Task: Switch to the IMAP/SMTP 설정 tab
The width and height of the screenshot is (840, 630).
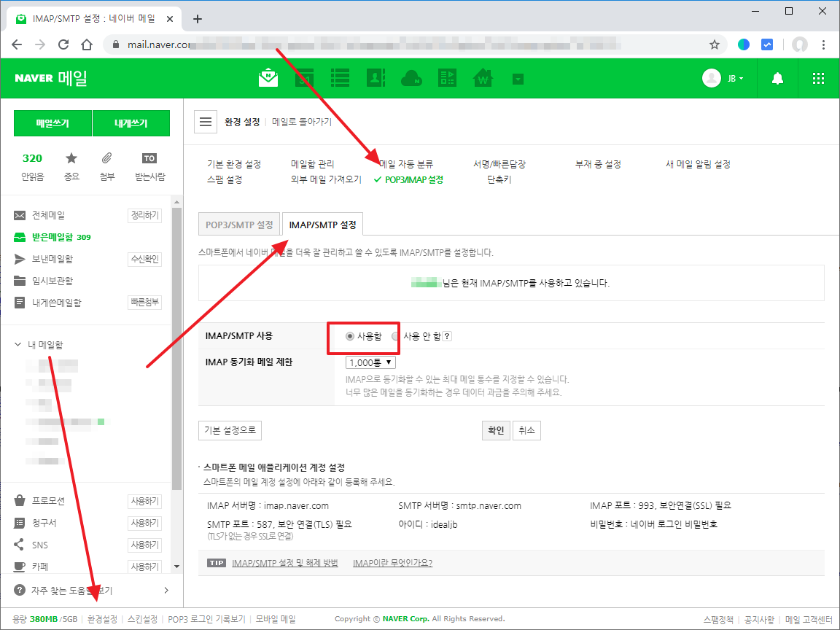Action: coord(322,225)
